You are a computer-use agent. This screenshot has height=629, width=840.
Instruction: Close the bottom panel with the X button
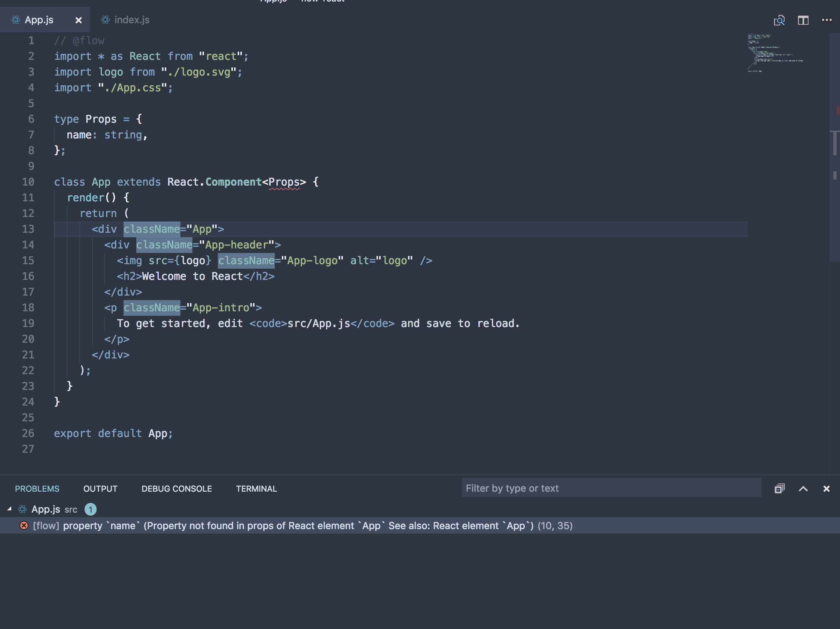tap(827, 489)
